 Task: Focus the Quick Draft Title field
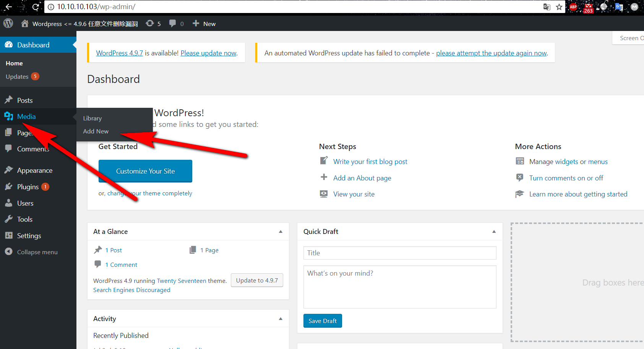coord(399,253)
